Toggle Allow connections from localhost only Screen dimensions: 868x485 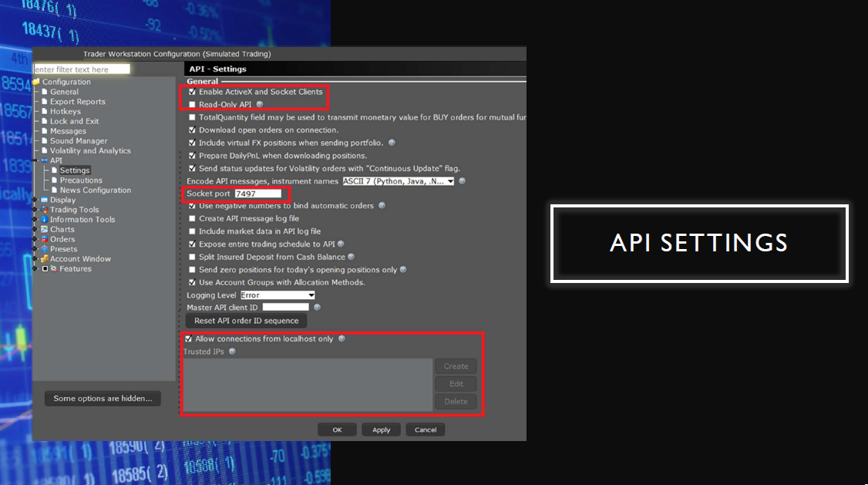point(188,338)
